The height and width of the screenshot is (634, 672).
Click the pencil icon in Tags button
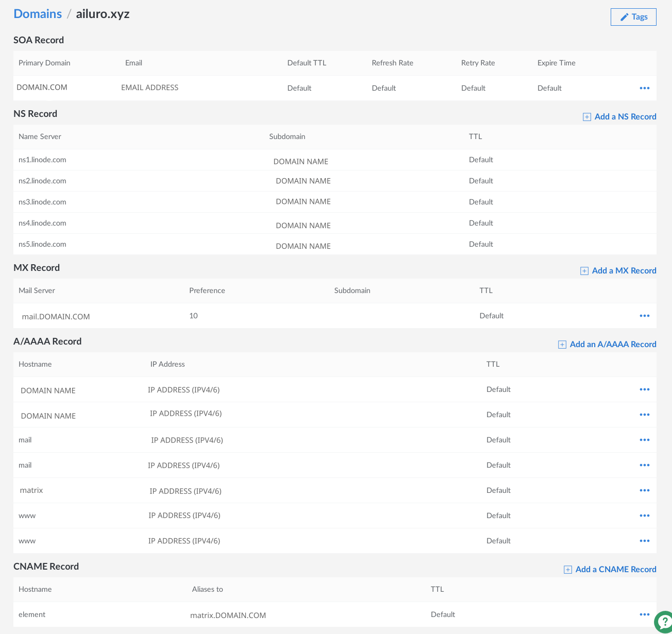click(624, 17)
